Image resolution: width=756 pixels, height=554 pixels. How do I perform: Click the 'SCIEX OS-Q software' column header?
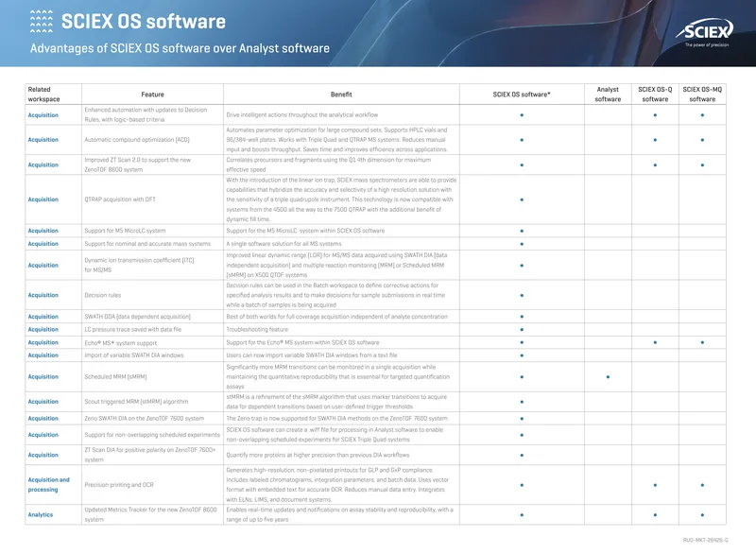tap(655, 94)
